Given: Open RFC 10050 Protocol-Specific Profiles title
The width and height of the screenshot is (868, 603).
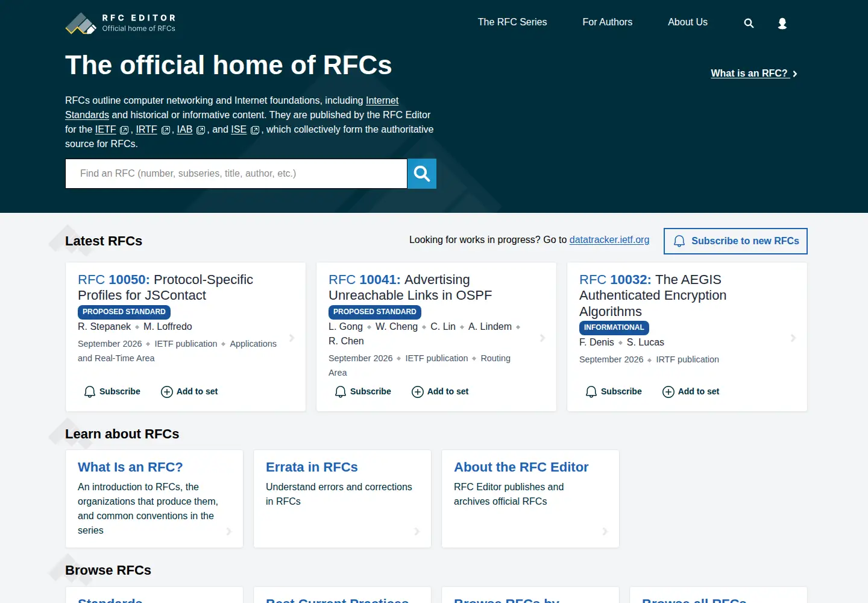Looking at the screenshot, I should [x=165, y=288].
